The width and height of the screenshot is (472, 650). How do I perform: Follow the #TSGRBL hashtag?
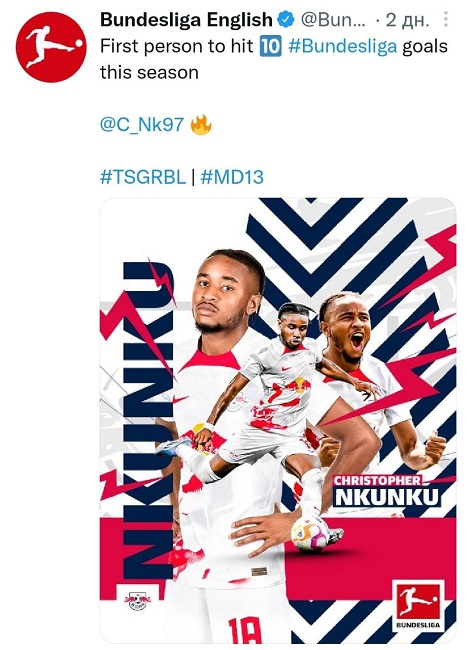pos(143,177)
